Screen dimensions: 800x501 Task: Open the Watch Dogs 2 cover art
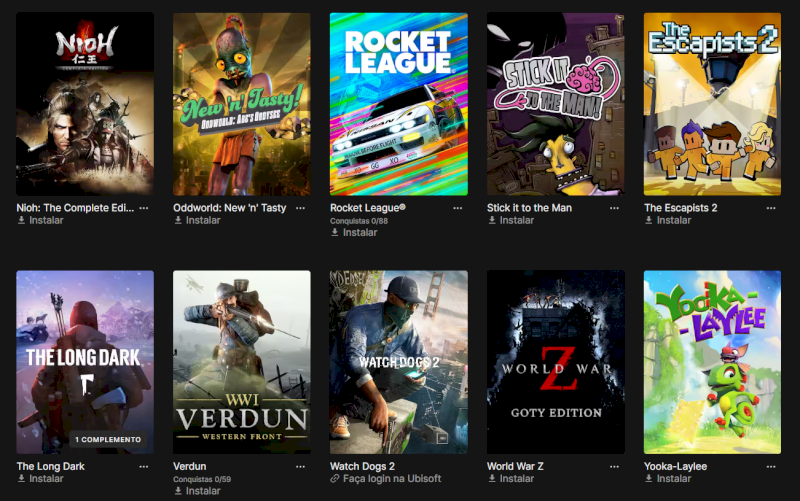pyautogui.click(x=398, y=362)
